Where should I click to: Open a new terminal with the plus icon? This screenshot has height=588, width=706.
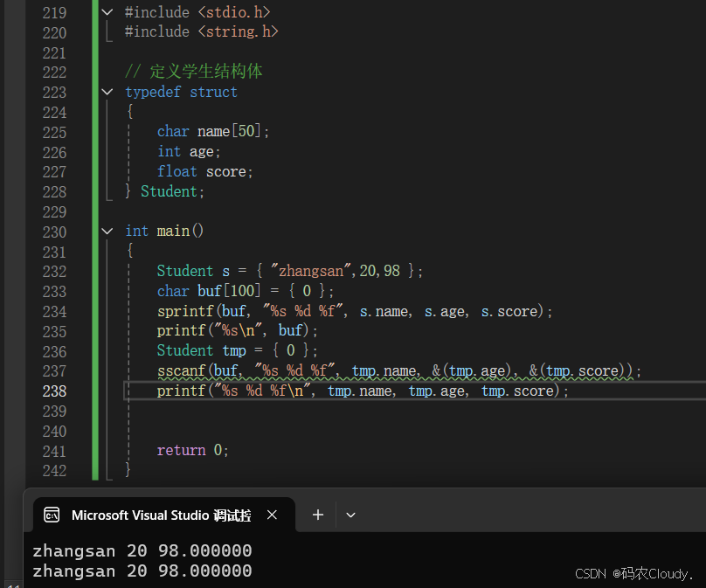coord(317,515)
